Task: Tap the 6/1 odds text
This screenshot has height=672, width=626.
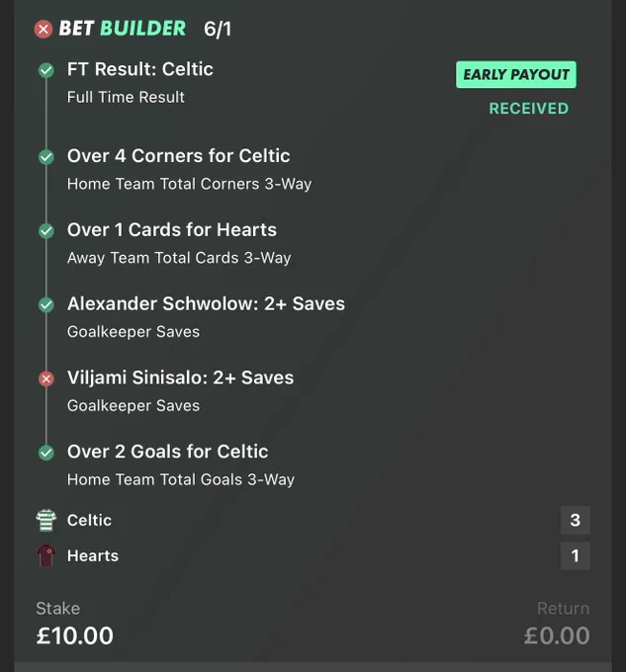Action: click(x=218, y=29)
